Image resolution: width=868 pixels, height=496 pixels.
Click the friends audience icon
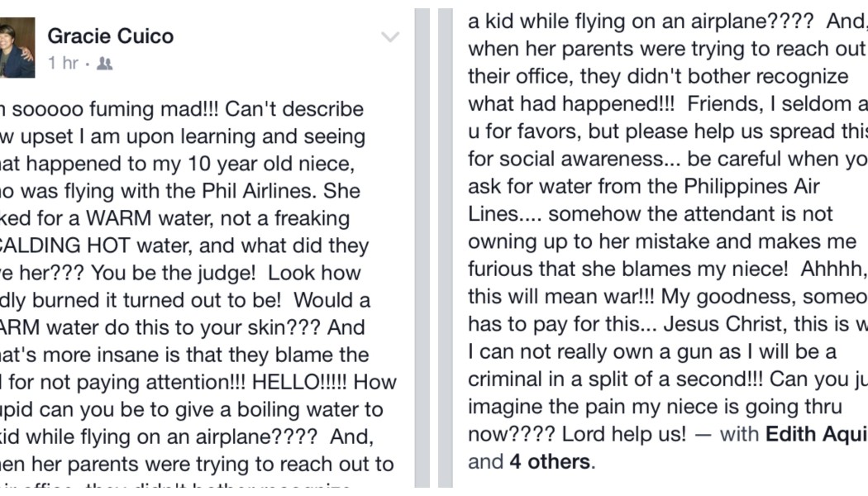coord(105,64)
